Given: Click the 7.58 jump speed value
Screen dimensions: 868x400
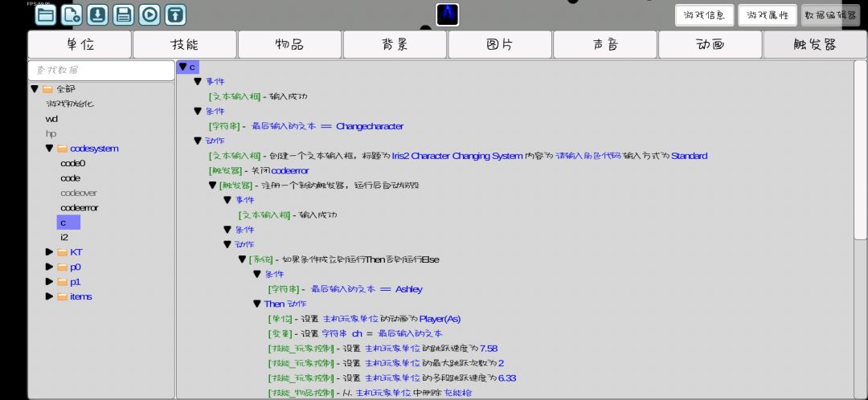Looking at the screenshot, I should click(x=489, y=349).
